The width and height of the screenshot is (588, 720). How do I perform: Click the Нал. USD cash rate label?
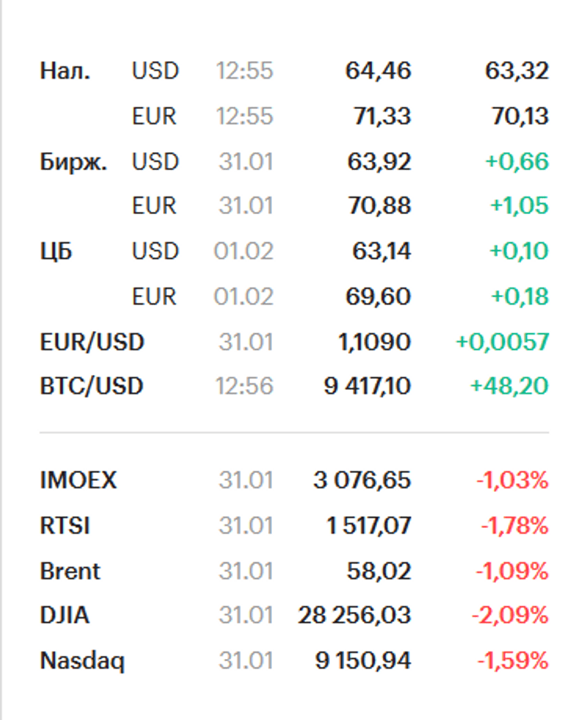(65, 71)
